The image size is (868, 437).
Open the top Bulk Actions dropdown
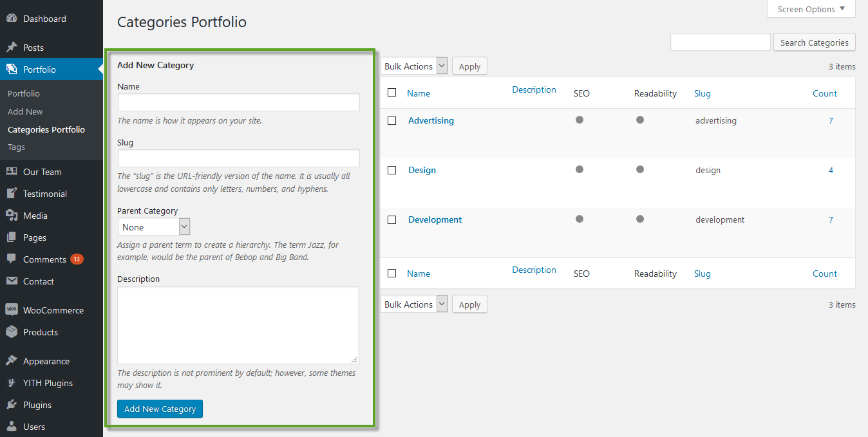(x=415, y=66)
